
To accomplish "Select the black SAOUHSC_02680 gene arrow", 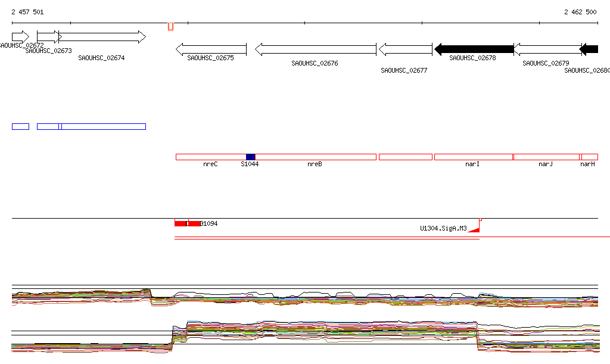I will (589, 49).
